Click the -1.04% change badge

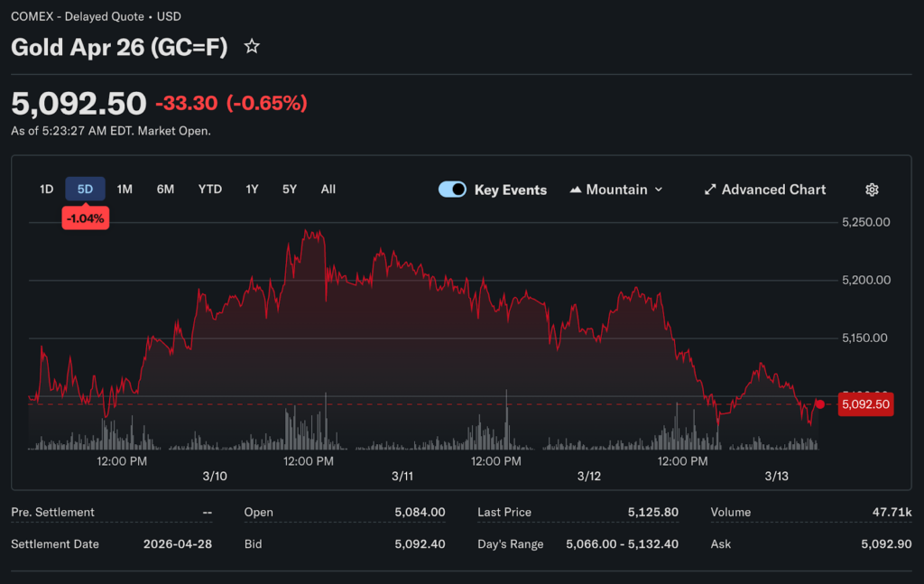point(85,218)
